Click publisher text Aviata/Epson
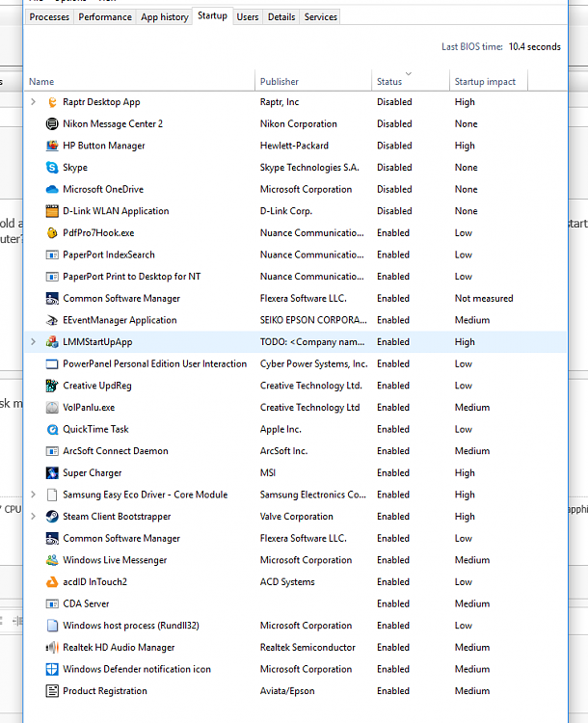The height and width of the screenshot is (723, 588). coord(287,691)
